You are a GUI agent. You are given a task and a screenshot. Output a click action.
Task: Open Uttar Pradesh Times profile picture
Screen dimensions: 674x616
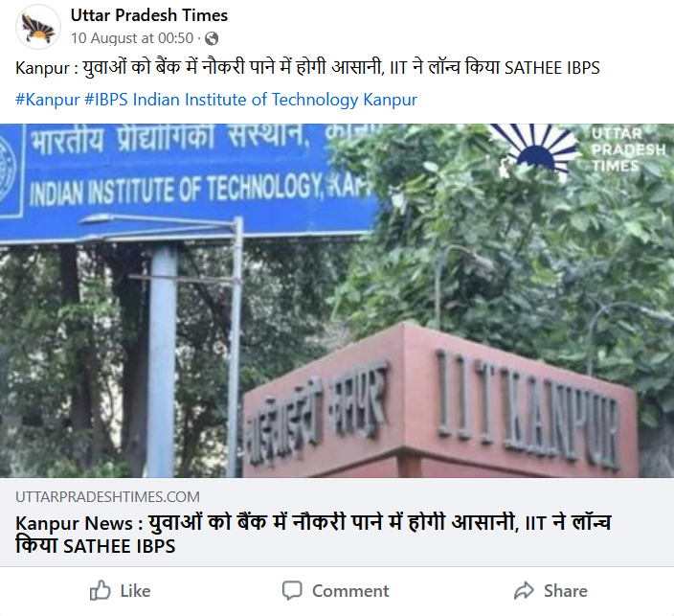tap(38, 27)
